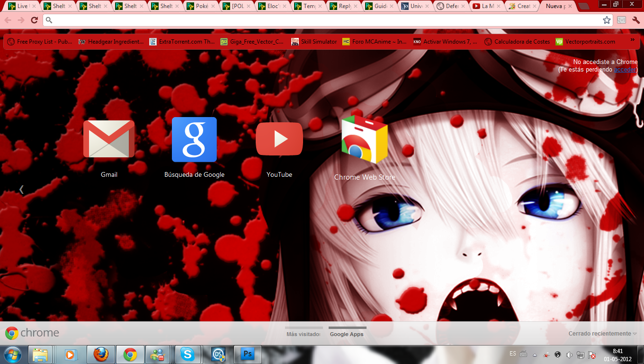Image resolution: width=644 pixels, height=364 pixels.
Task: Open Headgear Ingredient bookmark
Action: [x=111, y=42]
